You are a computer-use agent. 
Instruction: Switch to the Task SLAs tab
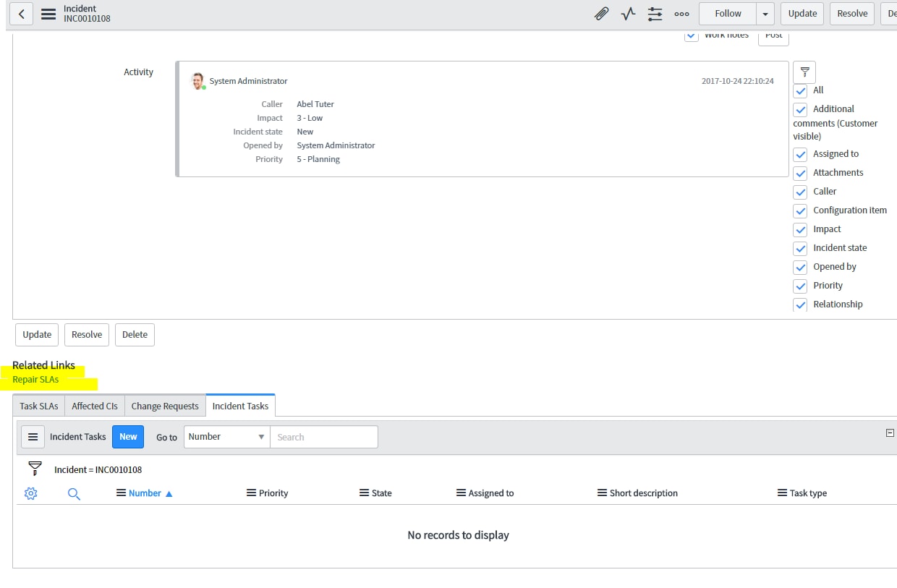(39, 406)
